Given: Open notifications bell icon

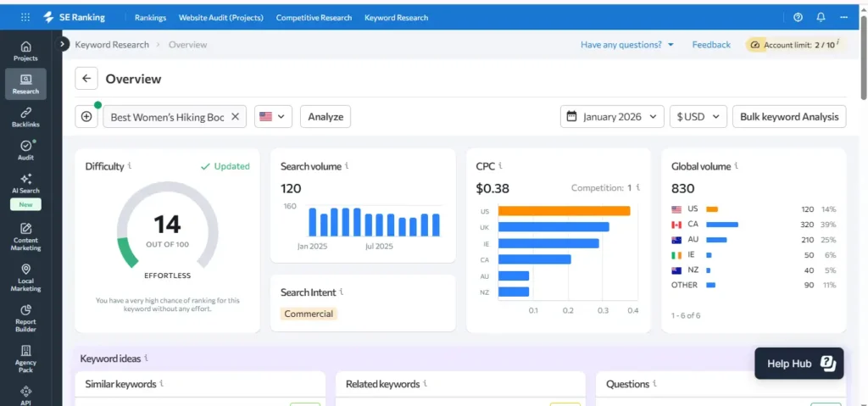Looking at the screenshot, I should (x=821, y=17).
